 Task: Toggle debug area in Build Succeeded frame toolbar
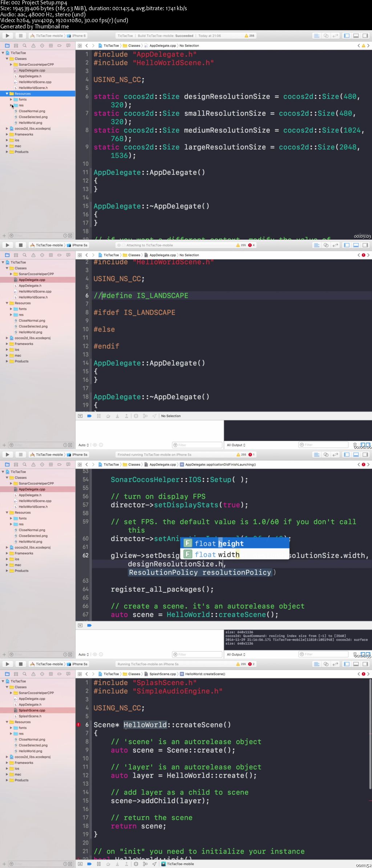[x=356, y=36]
